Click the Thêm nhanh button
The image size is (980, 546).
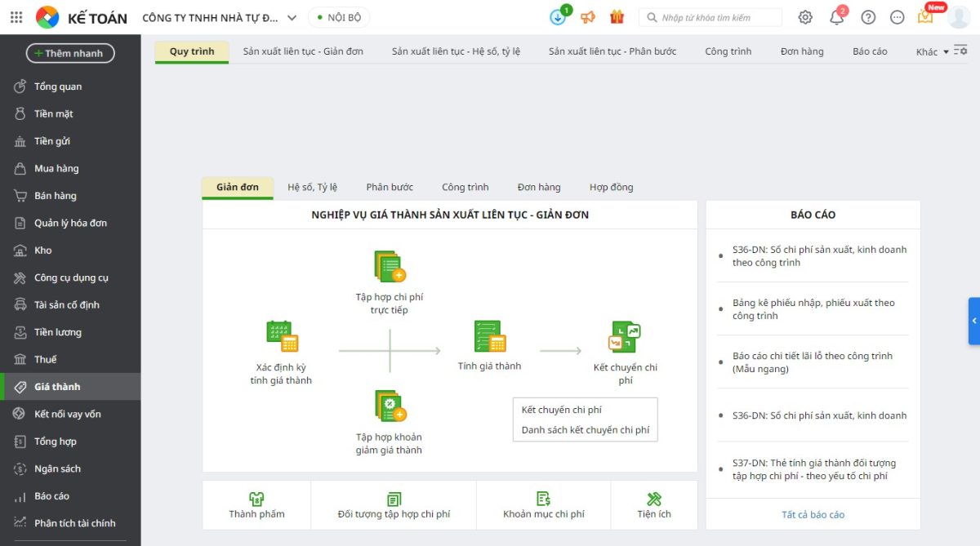[x=70, y=53]
